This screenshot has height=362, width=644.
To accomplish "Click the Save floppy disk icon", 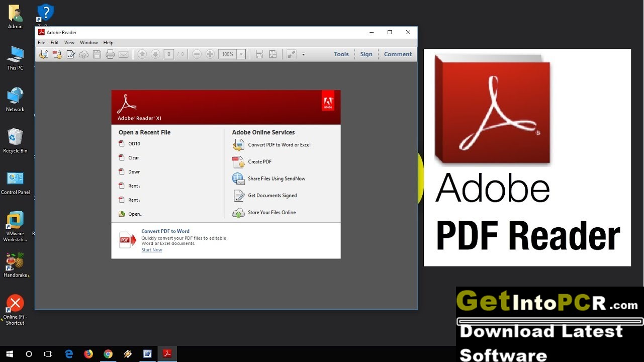I will [x=97, y=54].
